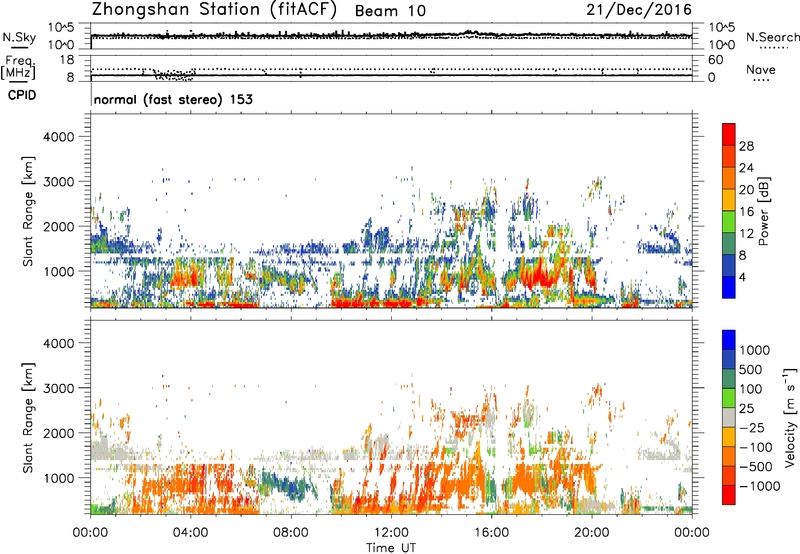Click the 1000 tick on velocity panel

58,478
